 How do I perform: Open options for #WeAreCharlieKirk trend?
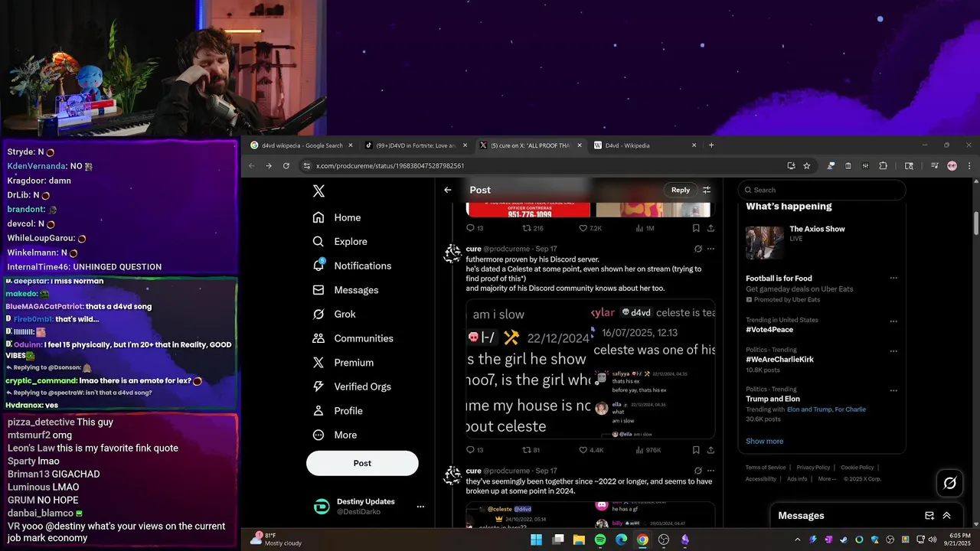click(x=893, y=351)
